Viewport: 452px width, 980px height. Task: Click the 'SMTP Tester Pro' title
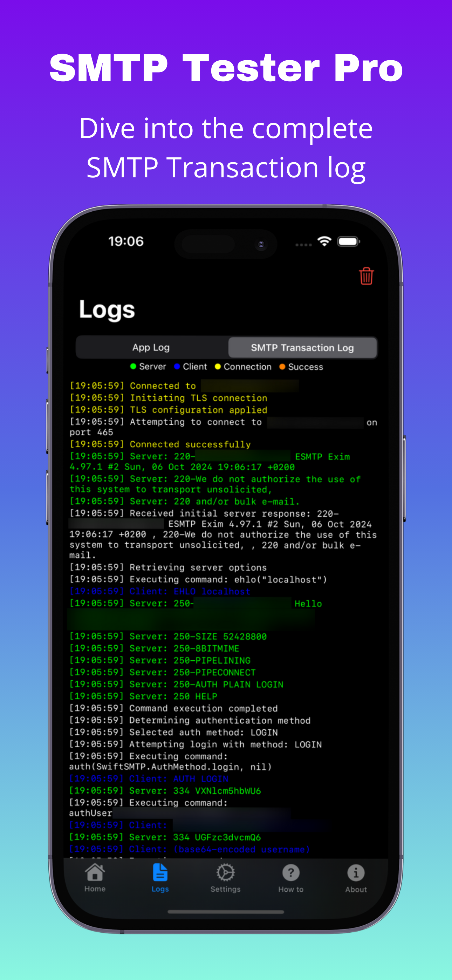tap(226, 68)
